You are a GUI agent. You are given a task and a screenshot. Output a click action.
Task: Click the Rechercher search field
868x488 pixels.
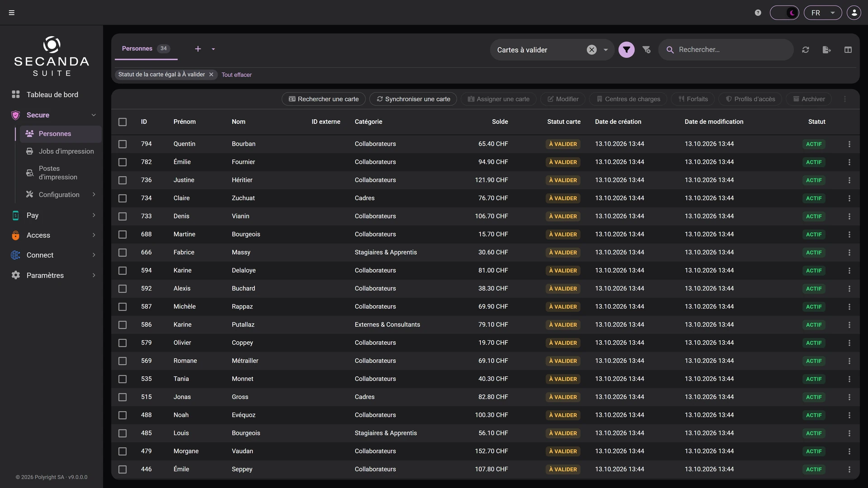click(726, 50)
